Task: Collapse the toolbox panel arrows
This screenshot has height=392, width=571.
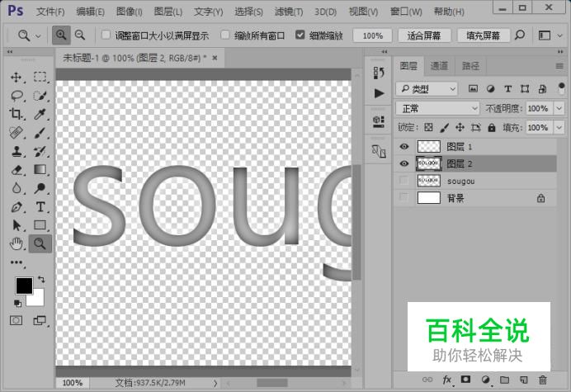Action: pos(10,52)
